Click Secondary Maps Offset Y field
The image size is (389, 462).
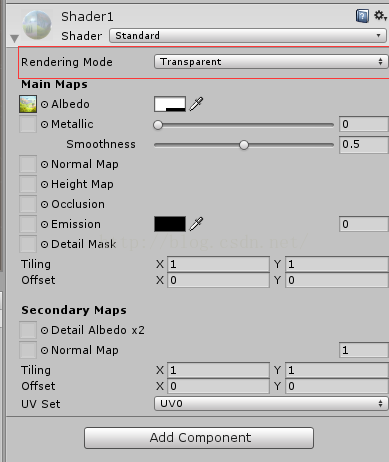point(337,386)
